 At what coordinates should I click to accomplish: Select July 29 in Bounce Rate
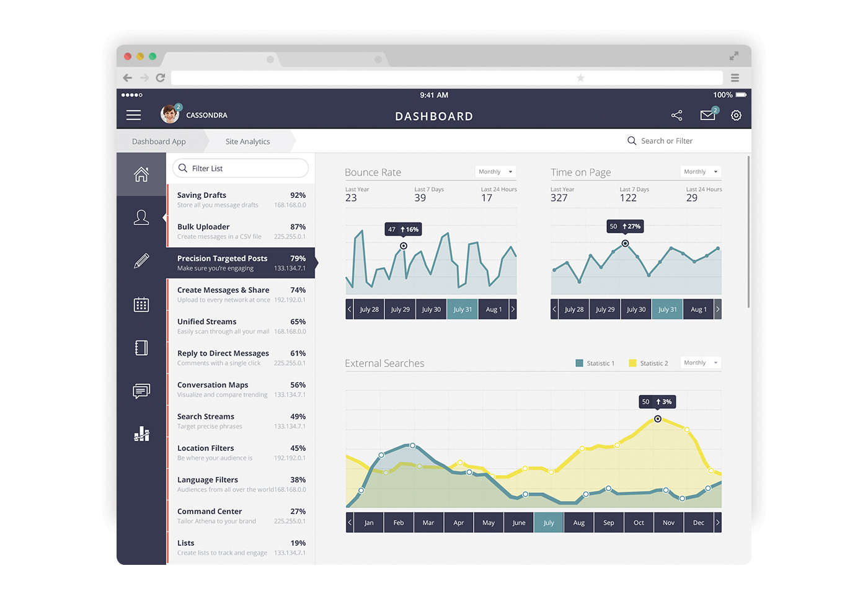[x=401, y=309]
